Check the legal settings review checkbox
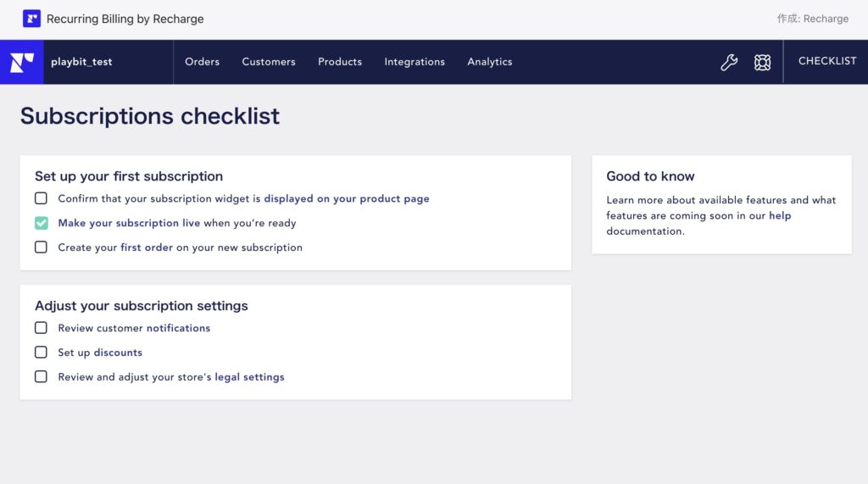 [x=41, y=376]
